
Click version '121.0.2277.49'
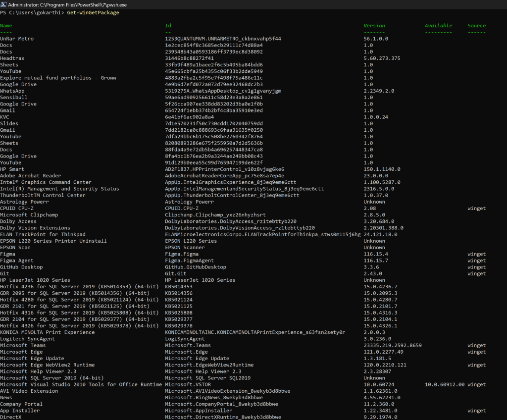[x=384, y=352]
